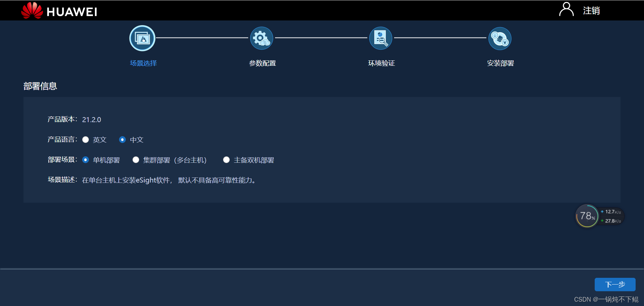
Task: Click the 下一步 button
Action: click(615, 284)
